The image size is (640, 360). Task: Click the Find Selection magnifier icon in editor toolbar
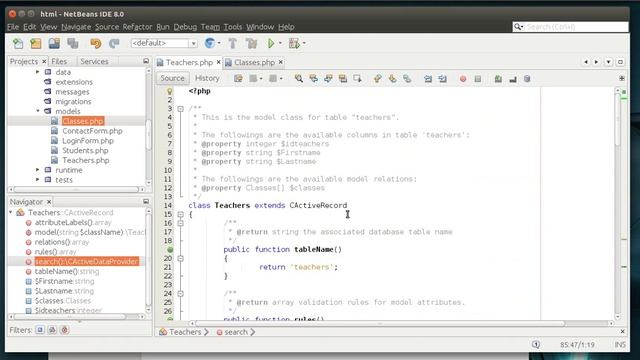(299, 78)
